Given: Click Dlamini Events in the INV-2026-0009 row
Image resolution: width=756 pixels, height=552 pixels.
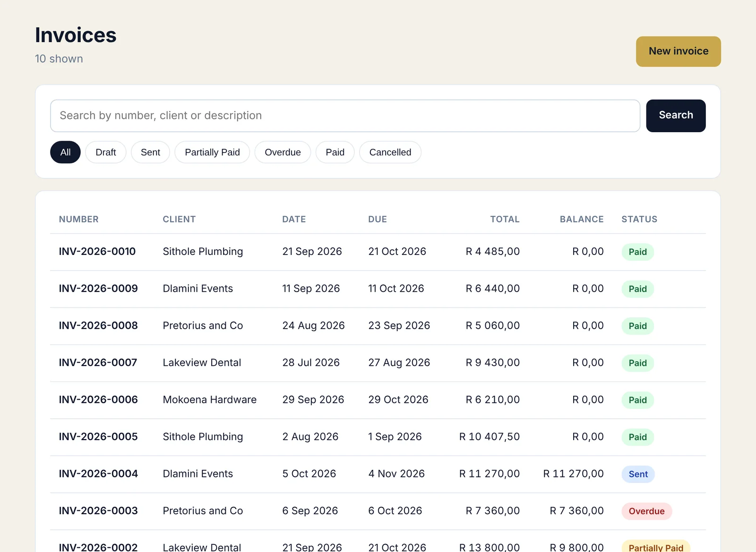Looking at the screenshot, I should [198, 289].
